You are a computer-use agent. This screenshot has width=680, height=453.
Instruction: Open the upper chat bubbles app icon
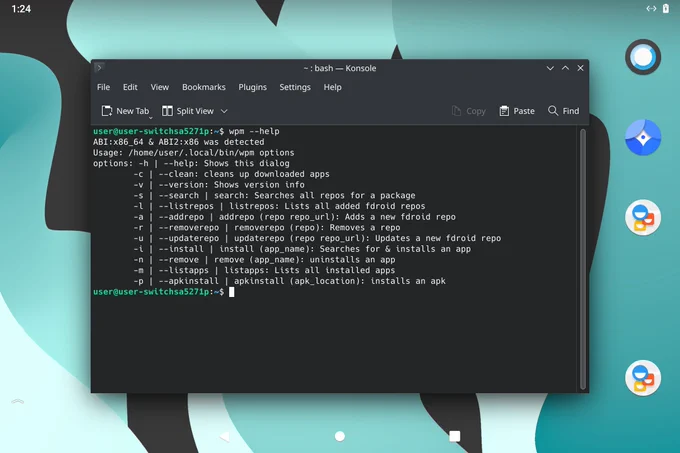[x=643, y=218]
